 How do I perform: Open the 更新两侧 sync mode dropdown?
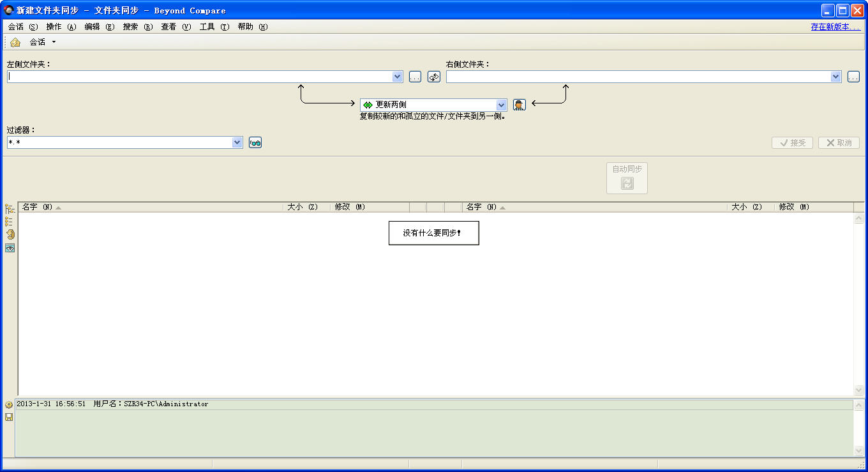tap(501, 105)
